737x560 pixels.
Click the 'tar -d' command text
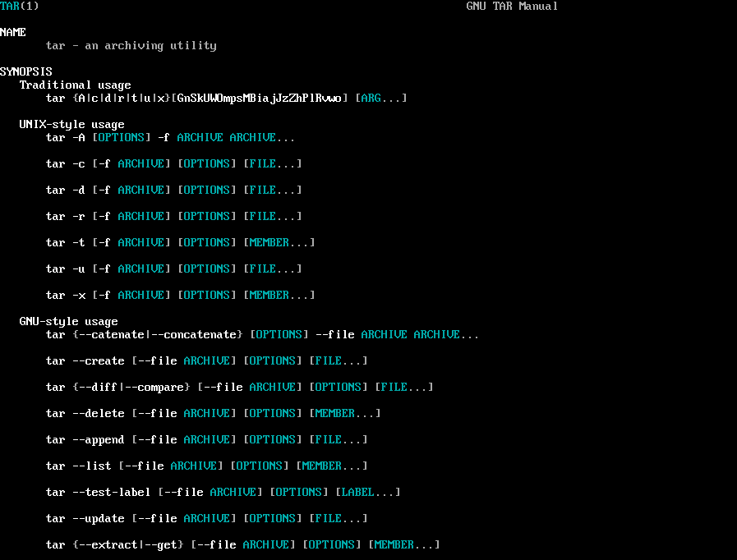(66, 190)
